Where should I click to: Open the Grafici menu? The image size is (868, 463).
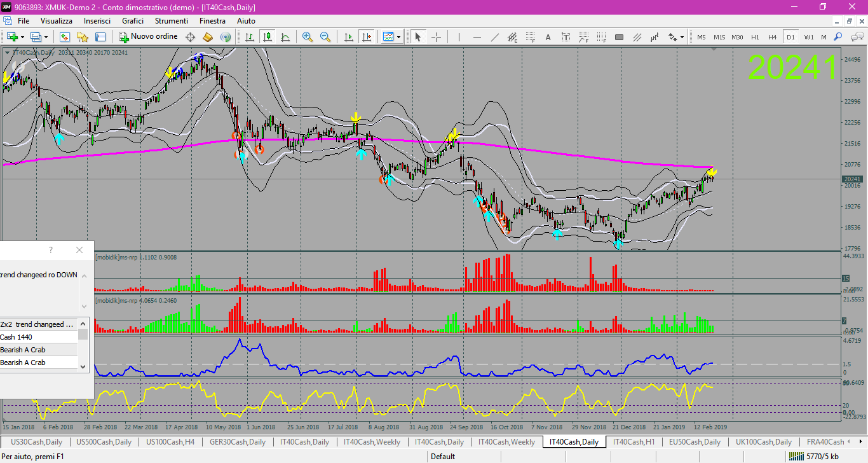(133, 21)
